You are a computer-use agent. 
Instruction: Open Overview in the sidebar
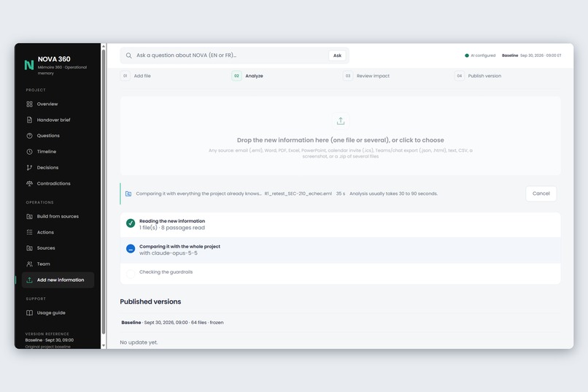click(58, 104)
